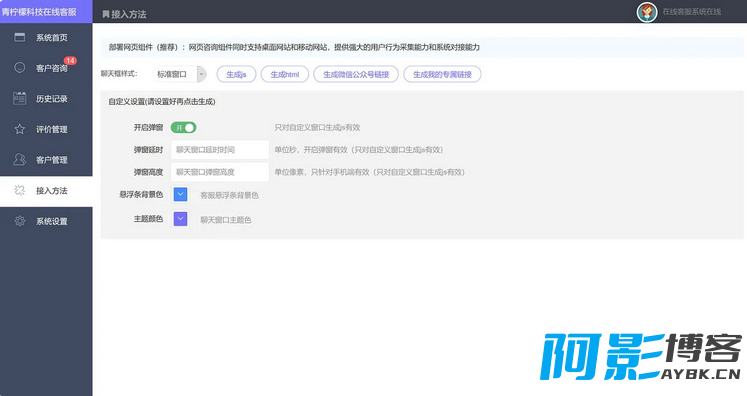Open the 系统设置 menu item

(46, 221)
